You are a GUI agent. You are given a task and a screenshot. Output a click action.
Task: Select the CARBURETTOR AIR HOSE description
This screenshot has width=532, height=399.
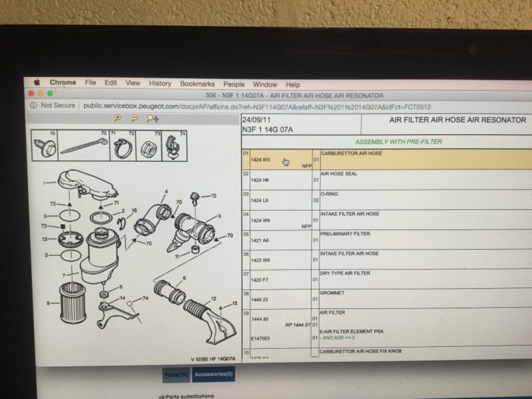click(x=351, y=153)
